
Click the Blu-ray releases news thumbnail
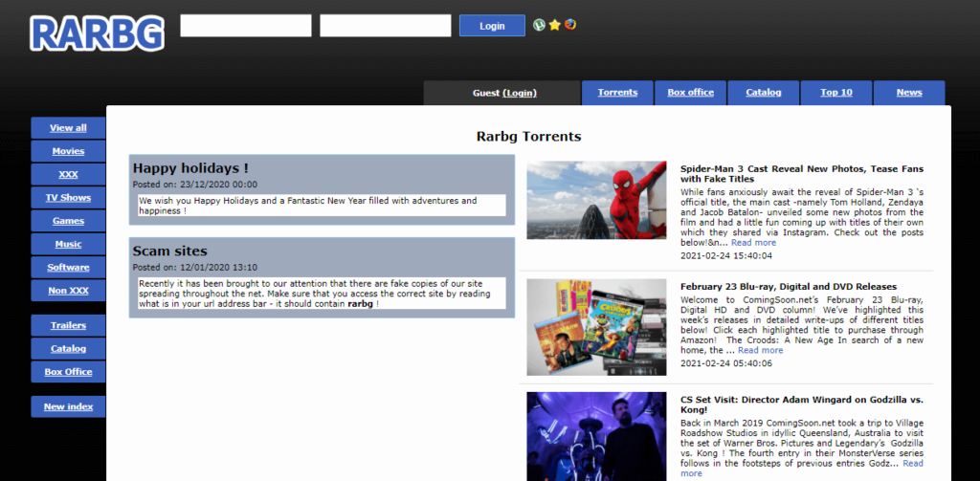596,327
